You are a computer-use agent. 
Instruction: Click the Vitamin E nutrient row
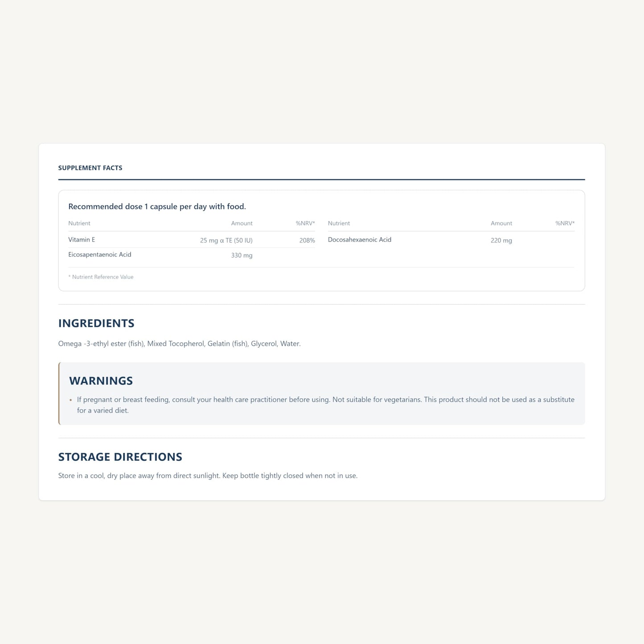point(192,240)
